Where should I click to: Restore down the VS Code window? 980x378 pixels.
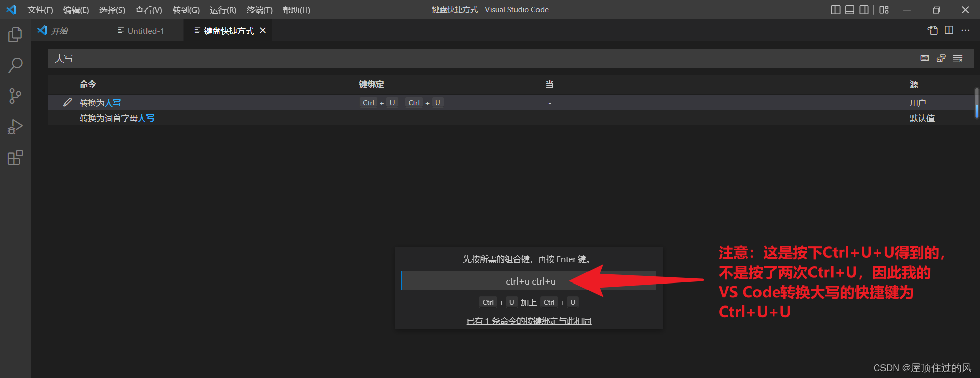tap(936, 10)
